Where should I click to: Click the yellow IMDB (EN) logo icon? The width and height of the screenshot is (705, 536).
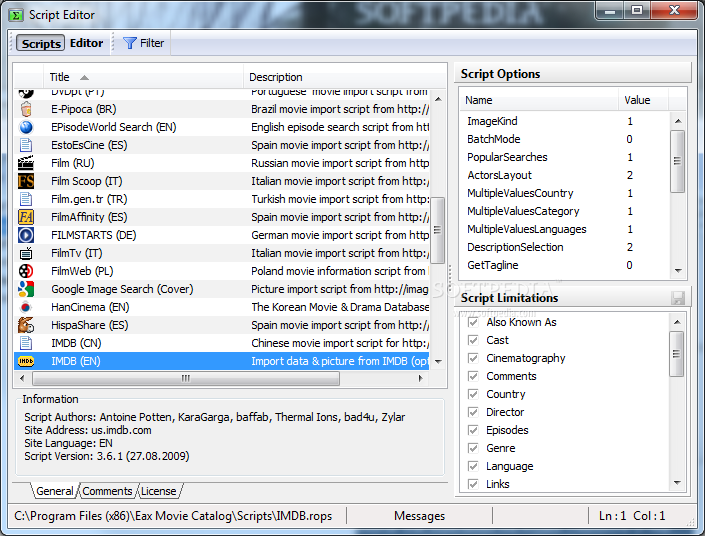[26, 361]
